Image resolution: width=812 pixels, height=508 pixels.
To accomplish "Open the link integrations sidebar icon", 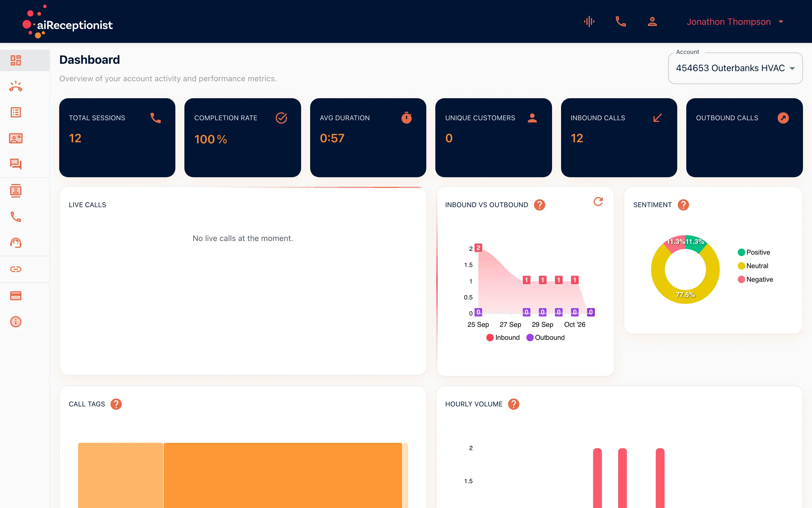I will pos(16,269).
